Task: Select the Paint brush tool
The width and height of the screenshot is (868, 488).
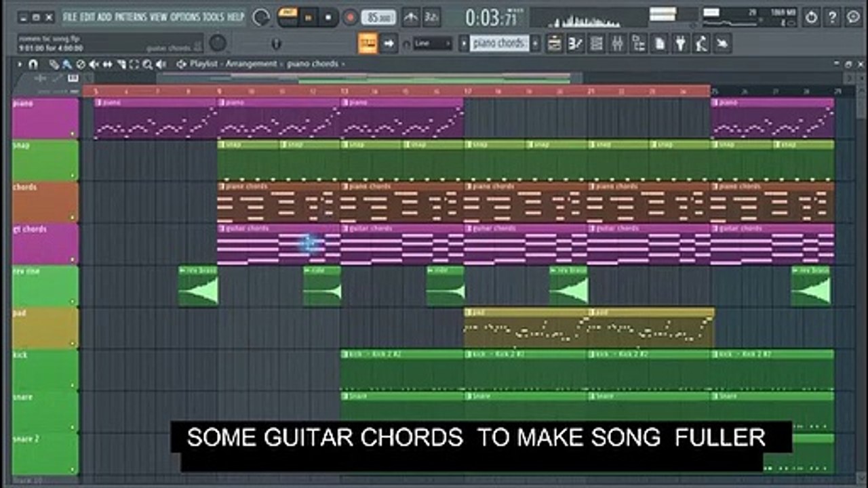Action: [67, 64]
